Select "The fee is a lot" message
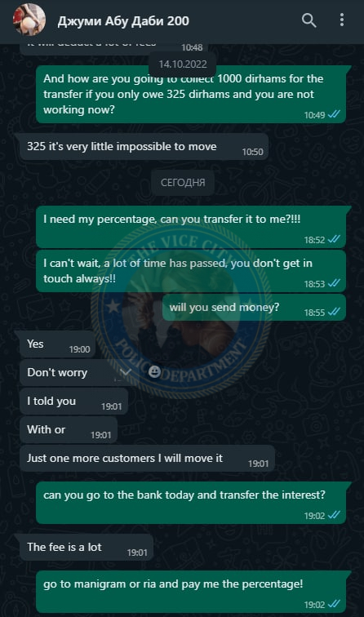This screenshot has width=364, height=617. coord(87,548)
